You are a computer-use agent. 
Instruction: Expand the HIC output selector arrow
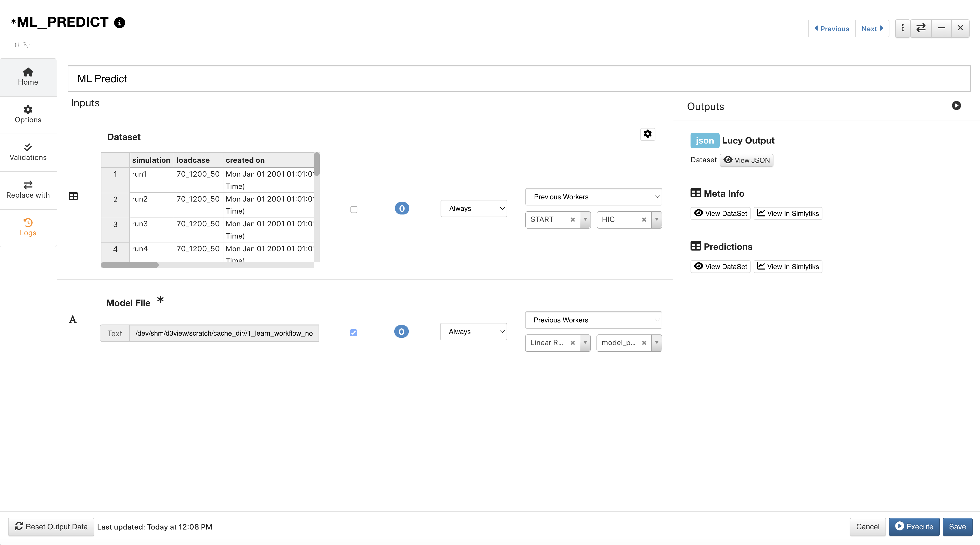click(x=657, y=220)
